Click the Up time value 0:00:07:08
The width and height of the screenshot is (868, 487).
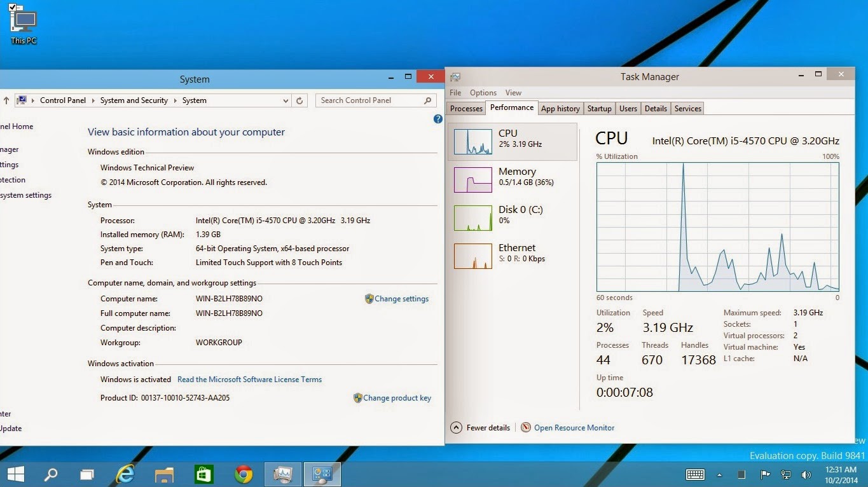tap(624, 392)
